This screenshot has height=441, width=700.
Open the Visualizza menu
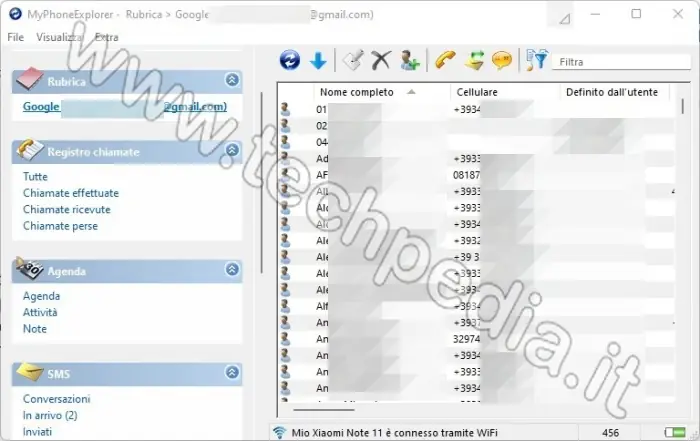pos(59,37)
